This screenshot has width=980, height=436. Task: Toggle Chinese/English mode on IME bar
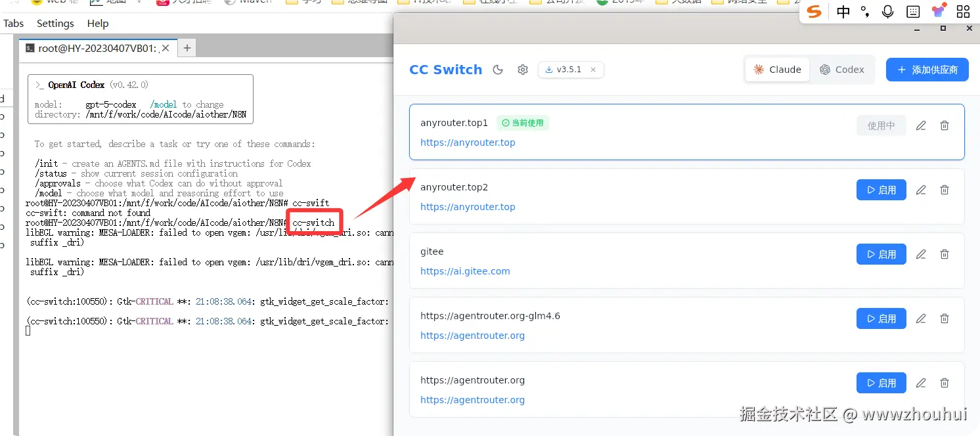tap(843, 11)
